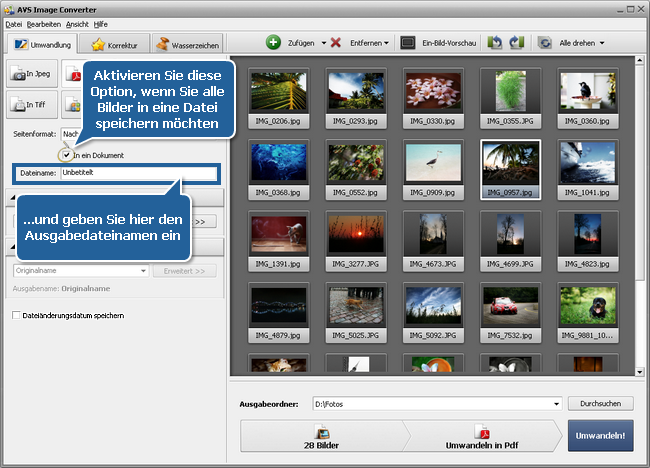Switch to the Korrektur tab
650x468 pixels.
(114, 45)
